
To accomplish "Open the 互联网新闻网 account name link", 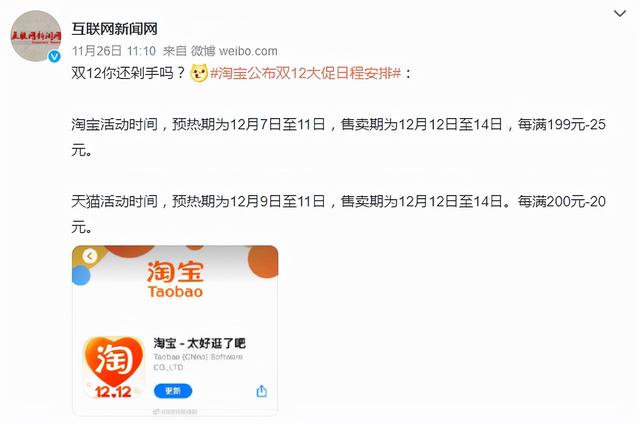I will pyautogui.click(x=114, y=29).
